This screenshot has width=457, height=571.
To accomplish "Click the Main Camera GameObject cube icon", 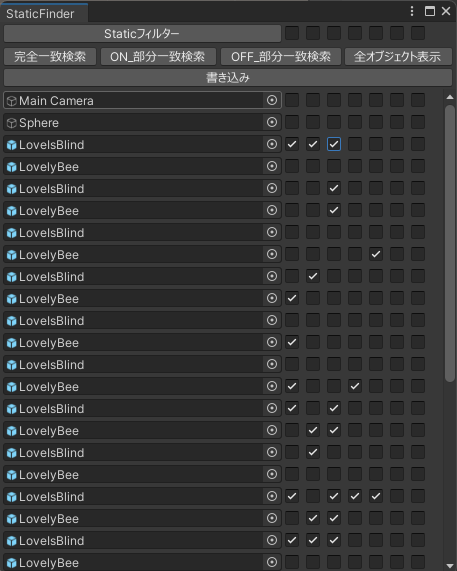I will pos(12,101).
